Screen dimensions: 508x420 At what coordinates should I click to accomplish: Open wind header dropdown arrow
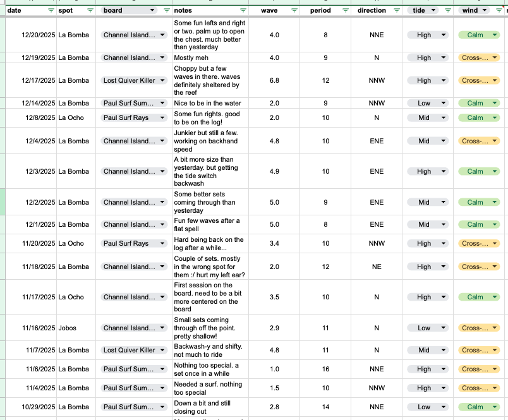pos(485,10)
